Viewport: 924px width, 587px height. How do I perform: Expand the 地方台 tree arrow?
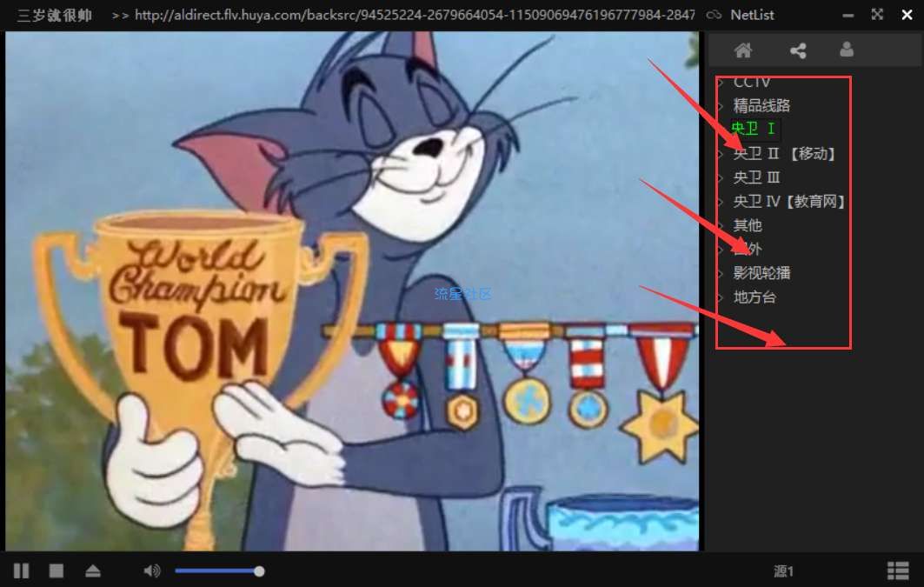[x=721, y=297]
